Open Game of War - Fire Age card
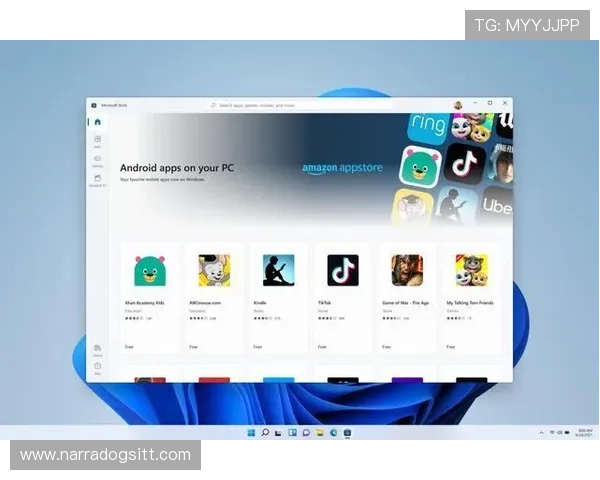600x480 pixels. pos(406,296)
